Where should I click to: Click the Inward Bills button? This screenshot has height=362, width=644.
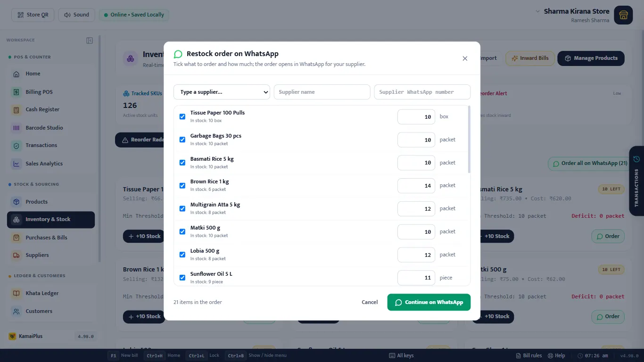pyautogui.click(x=530, y=58)
